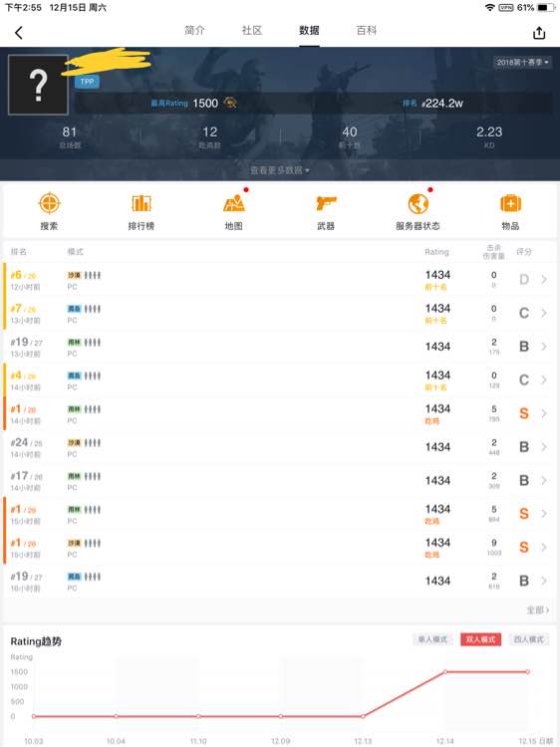Open the 地图 map icon
Viewport: 560px width, 747px height.
coord(234,203)
